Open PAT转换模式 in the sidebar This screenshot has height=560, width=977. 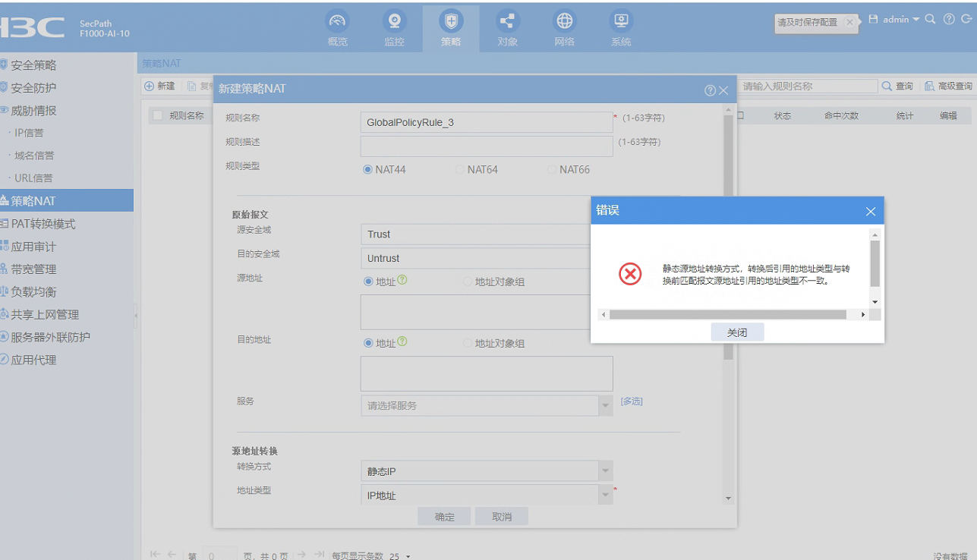43,224
